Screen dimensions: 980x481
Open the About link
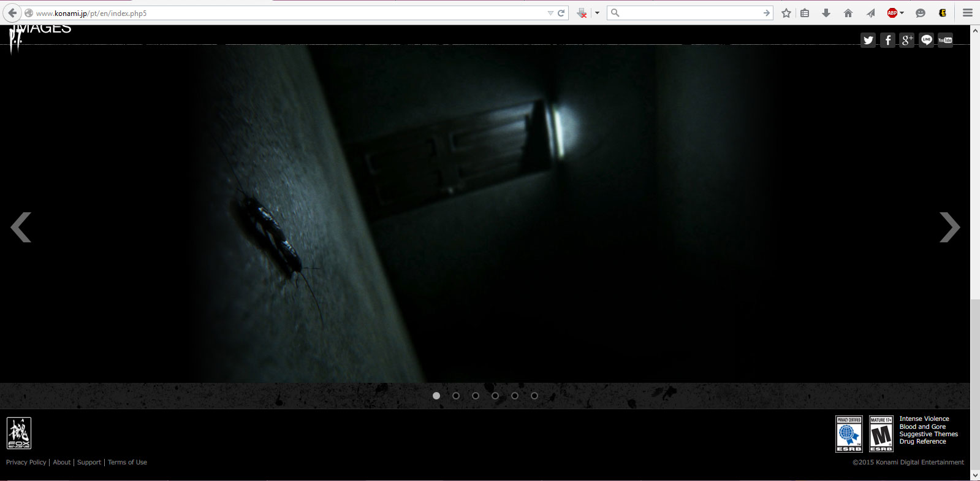pyautogui.click(x=62, y=463)
